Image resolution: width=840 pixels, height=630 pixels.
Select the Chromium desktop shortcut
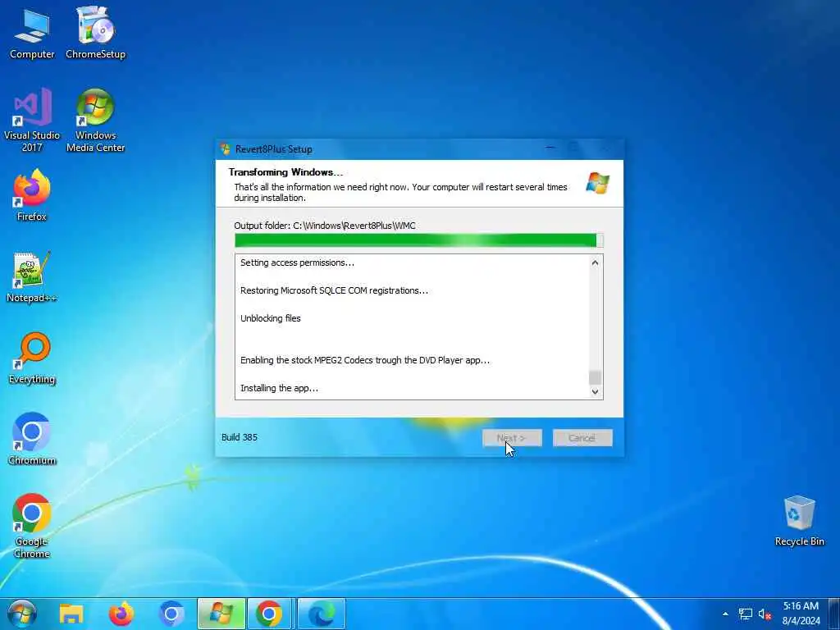point(32,440)
